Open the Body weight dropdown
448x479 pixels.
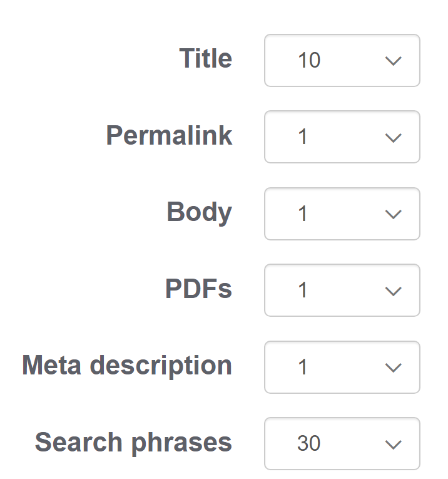(x=342, y=214)
